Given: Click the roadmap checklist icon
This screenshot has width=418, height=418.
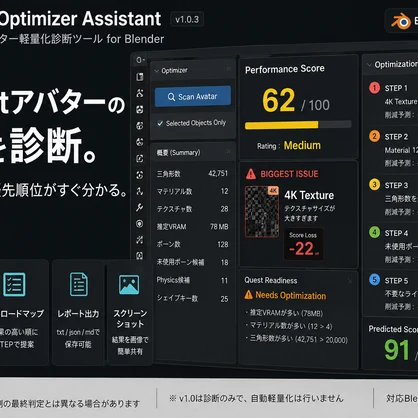Looking at the screenshot, I should point(14,284).
